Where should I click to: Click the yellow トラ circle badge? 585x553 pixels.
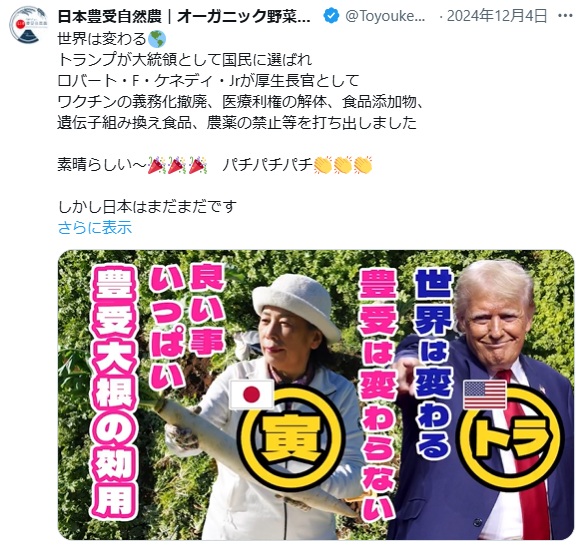511,437
